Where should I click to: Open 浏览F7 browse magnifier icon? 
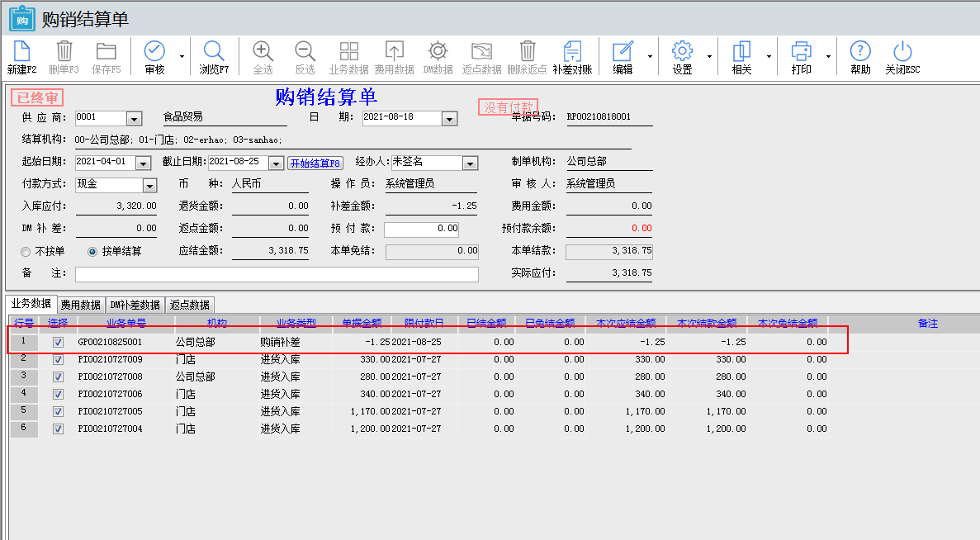coord(214,51)
